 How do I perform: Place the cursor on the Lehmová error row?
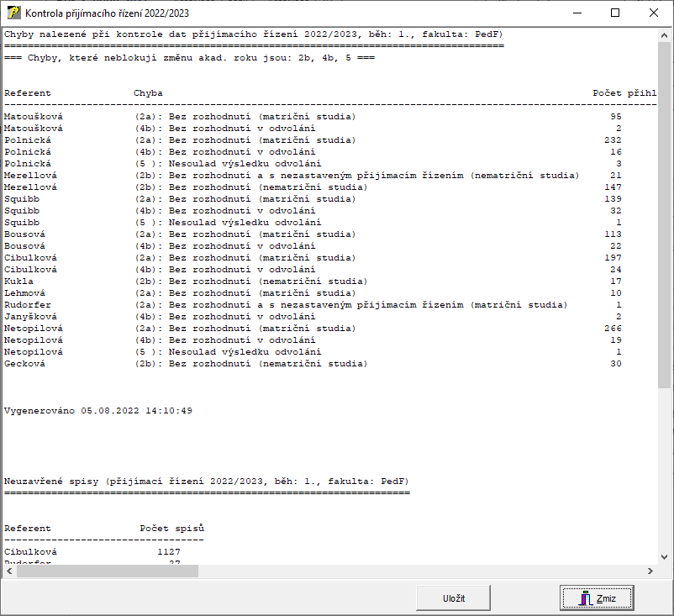[252, 292]
